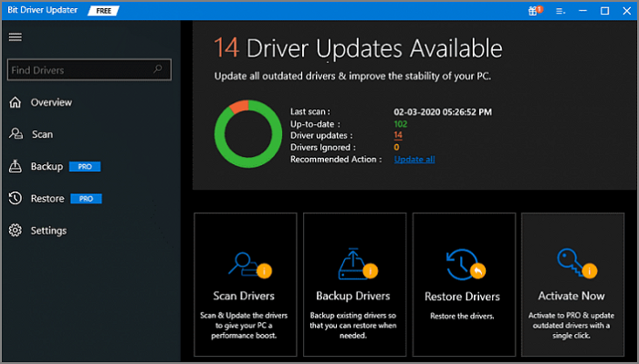The height and width of the screenshot is (364, 639).
Task: Click the Up-to-date value 102
Action: (401, 124)
